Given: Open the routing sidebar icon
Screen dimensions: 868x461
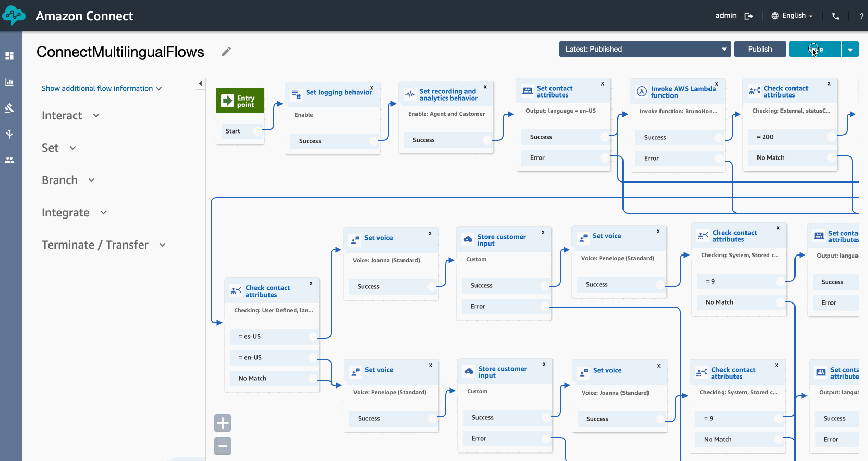Looking at the screenshot, I should coord(9,134).
